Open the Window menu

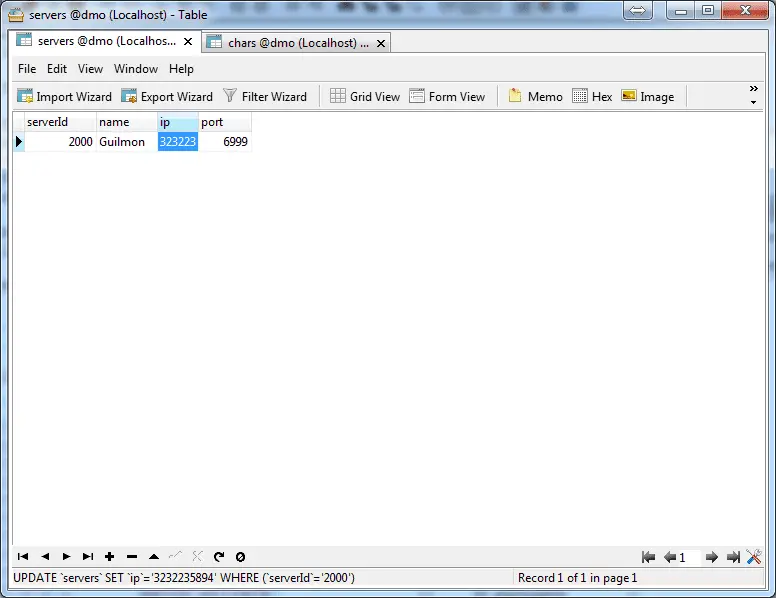click(136, 69)
